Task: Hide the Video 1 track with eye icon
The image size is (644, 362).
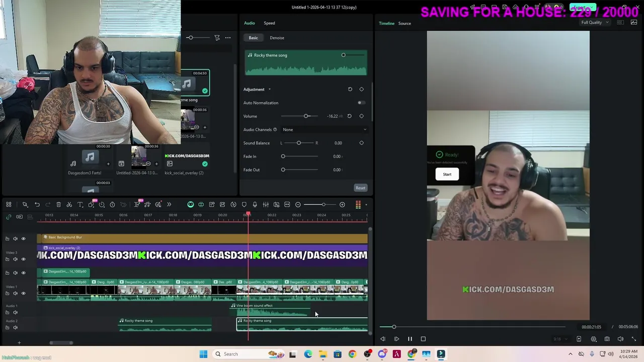Action: pos(23,293)
